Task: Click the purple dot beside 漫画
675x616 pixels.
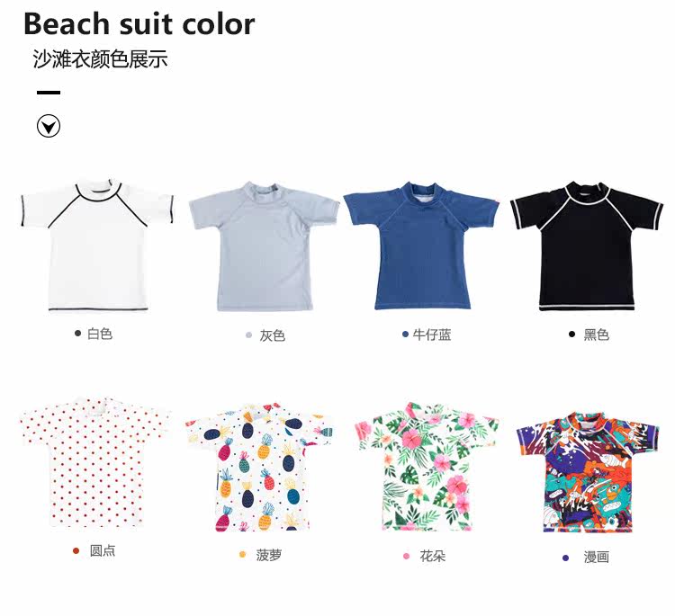Action: click(x=566, y=558)
